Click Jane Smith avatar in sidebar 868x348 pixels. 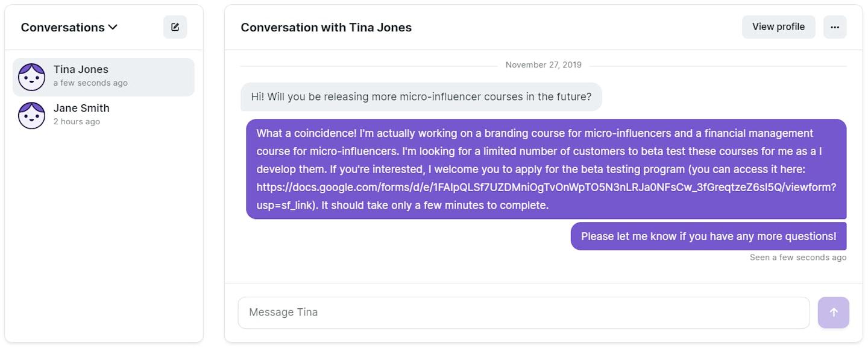coord(31,115)
